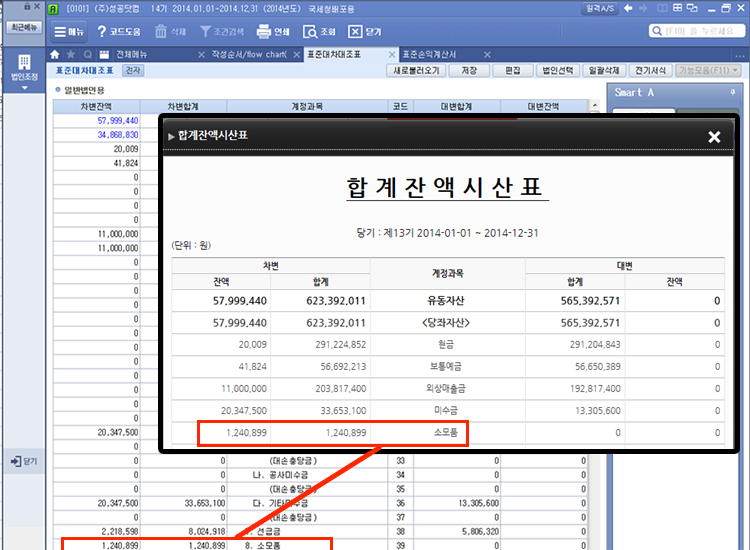Open the 메뉴 hamburger menu

coord(69,32)
